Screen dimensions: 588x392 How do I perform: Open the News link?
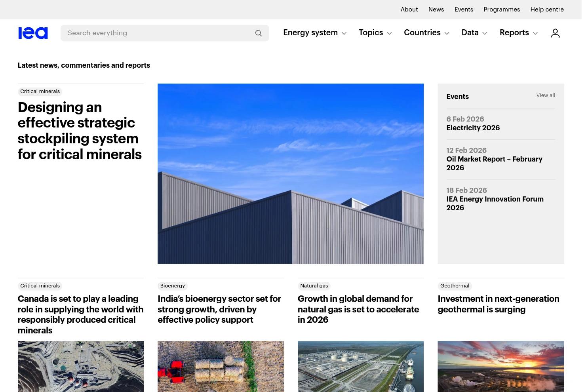click(x=436, y=10)
